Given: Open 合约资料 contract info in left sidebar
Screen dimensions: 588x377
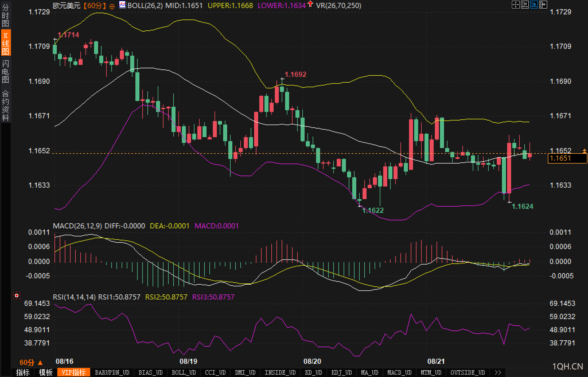Looking at the screenshot, I should point(5,105).
